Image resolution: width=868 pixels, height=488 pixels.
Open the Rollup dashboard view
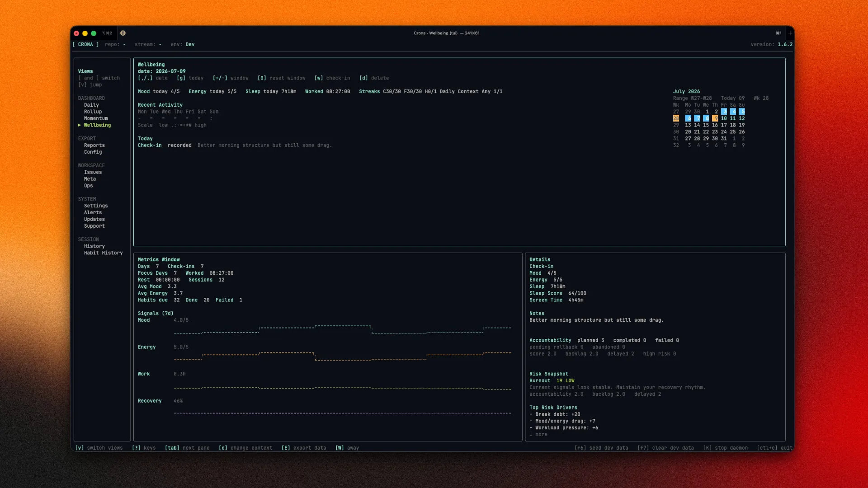pyautogui.click(x=93, y=112)
